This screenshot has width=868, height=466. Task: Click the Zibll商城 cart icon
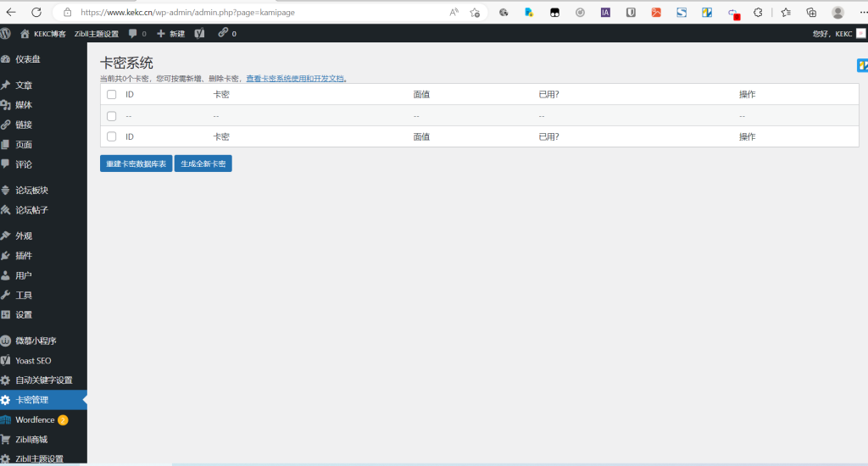6,440
